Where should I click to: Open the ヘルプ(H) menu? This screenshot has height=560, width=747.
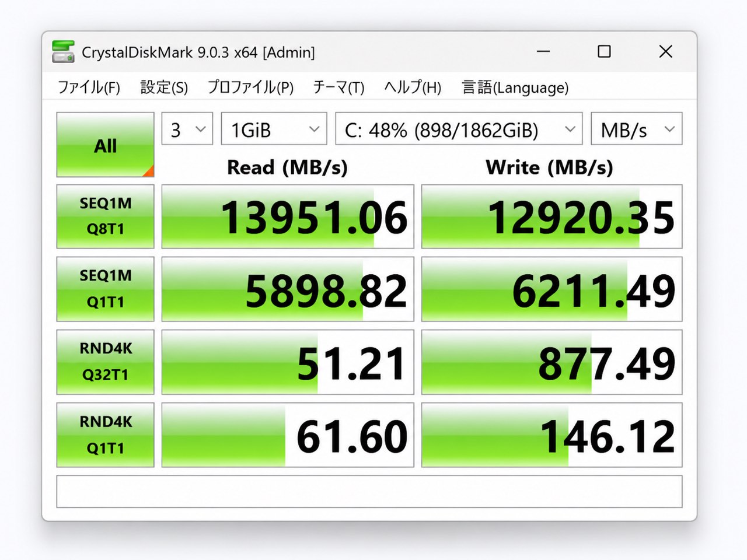tap(413, 87)
